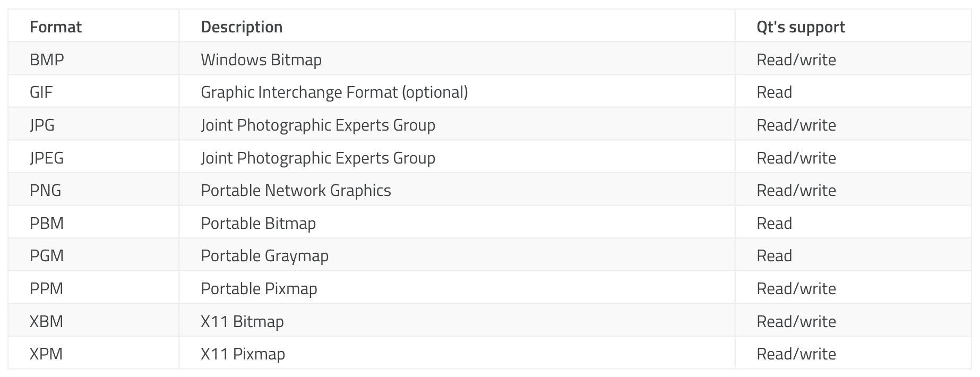Click the Description column header
Viewport: 980px width, 377px height.
click(242, 27)
